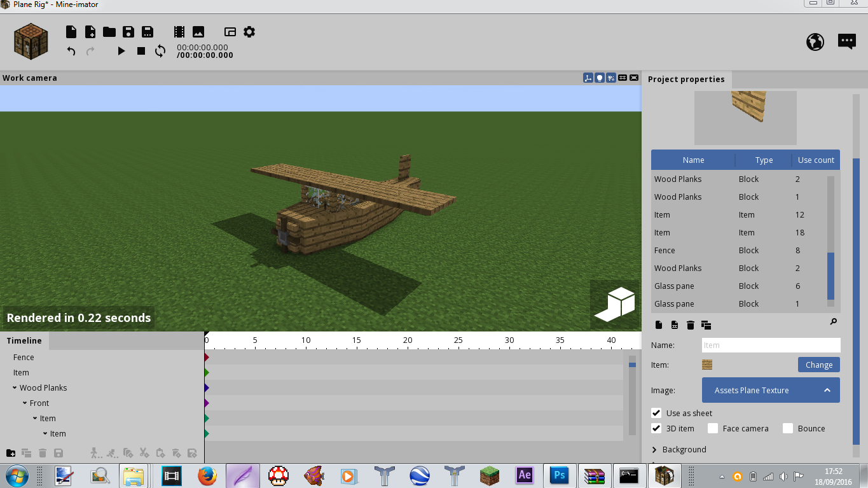Select the Fence timeline row
The height and width of the screenshot is (488, 868).
coord(102,357)
